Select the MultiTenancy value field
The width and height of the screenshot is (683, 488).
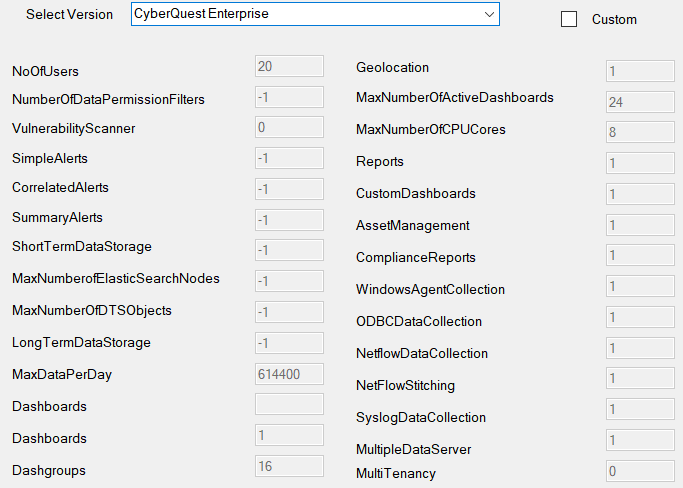(640, 471)
